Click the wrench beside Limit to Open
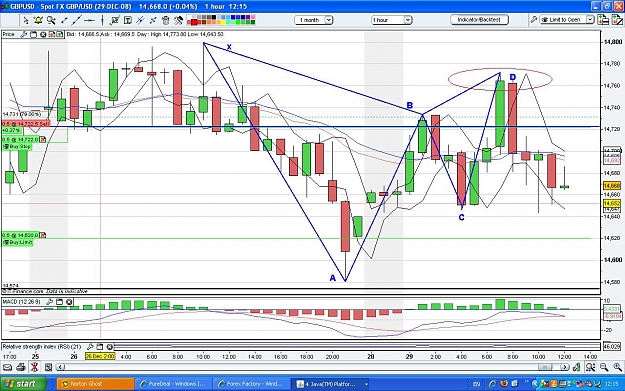Image resolution: width=625 pixels, height=391 pixels. click(x=534, y=20)
